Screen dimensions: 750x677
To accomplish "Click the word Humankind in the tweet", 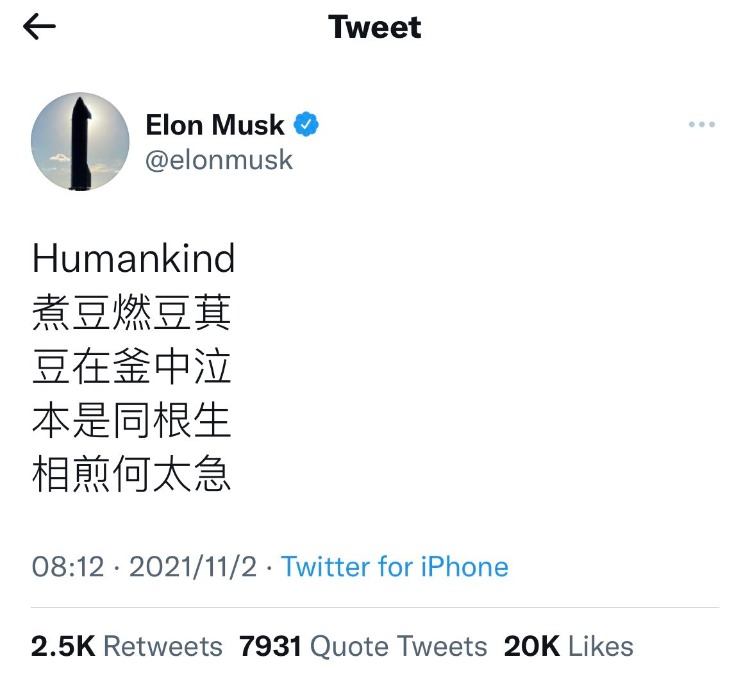I will tap(133, 259).
